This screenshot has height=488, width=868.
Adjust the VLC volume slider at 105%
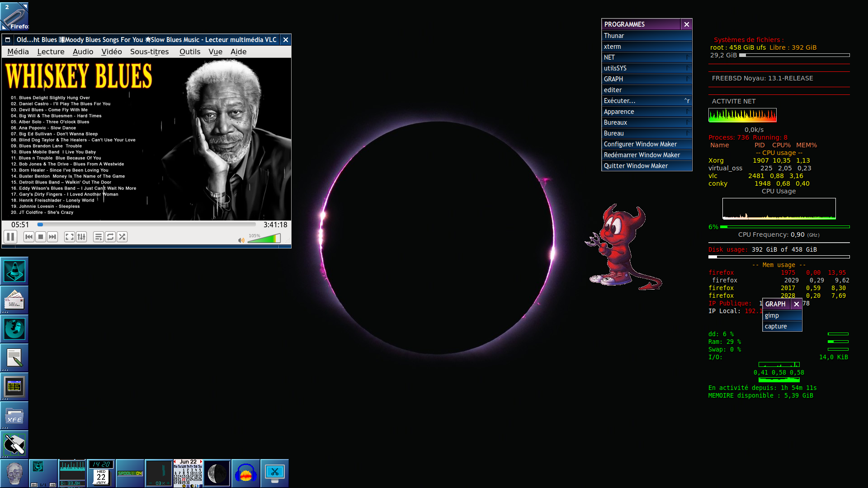coord(264,238)
